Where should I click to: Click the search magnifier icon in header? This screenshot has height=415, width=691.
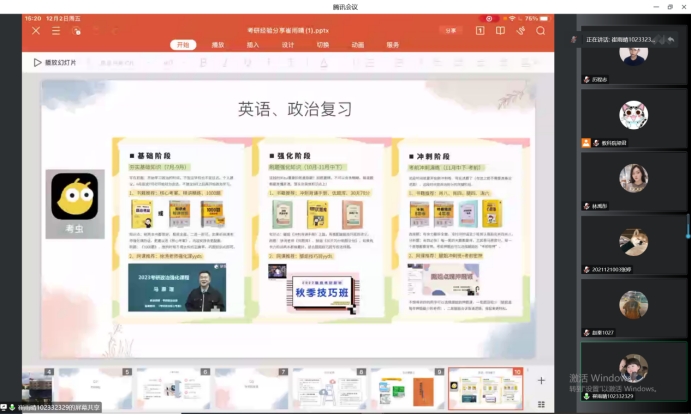tap(541, 31)
